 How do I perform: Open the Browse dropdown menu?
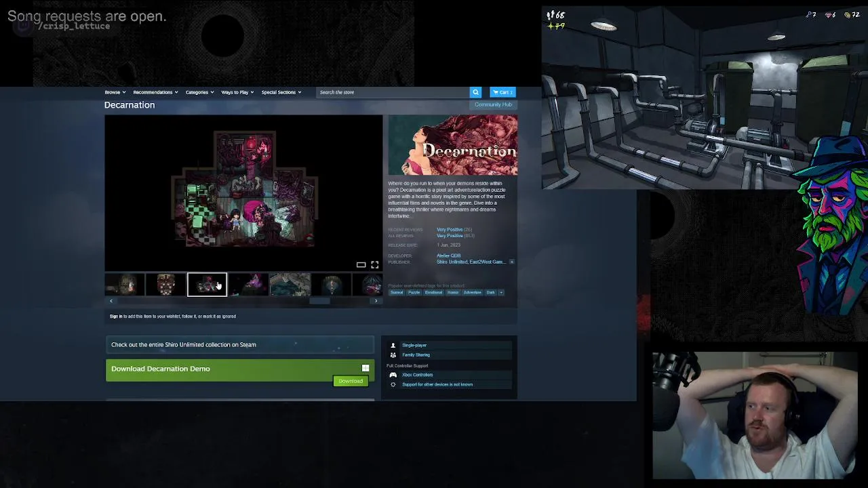coord(115,92)
